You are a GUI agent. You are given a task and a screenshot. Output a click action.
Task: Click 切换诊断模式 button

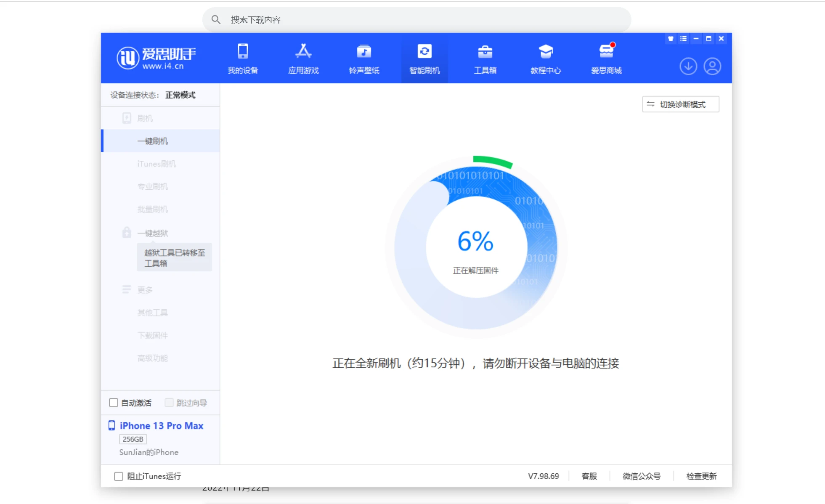point(681,104)
